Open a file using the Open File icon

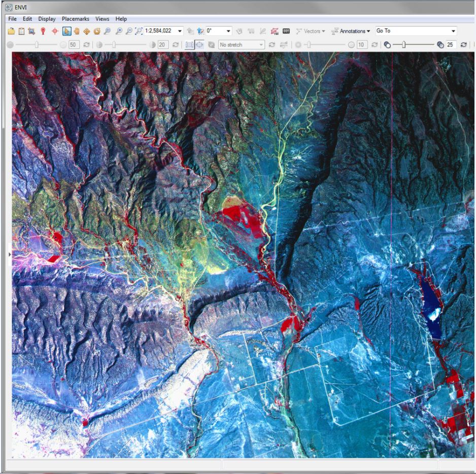pos(11,31)
